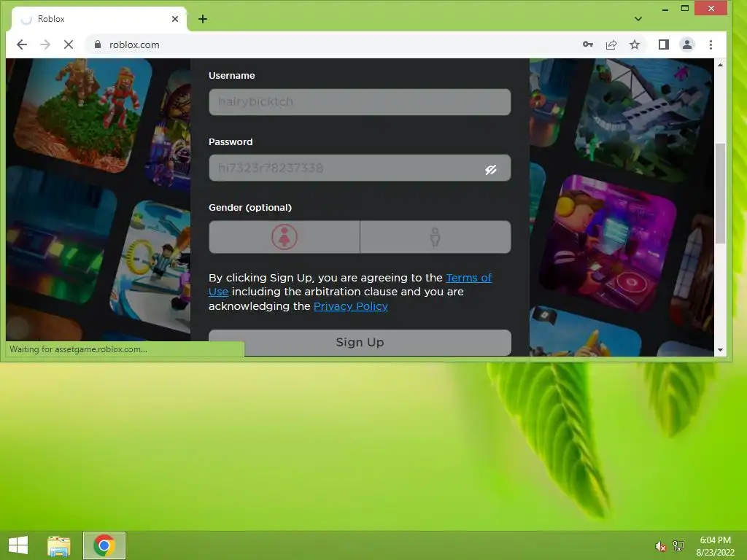Click the share this page icon
The height and width of the screenshot is (560, 747).
tap(611, 44)
